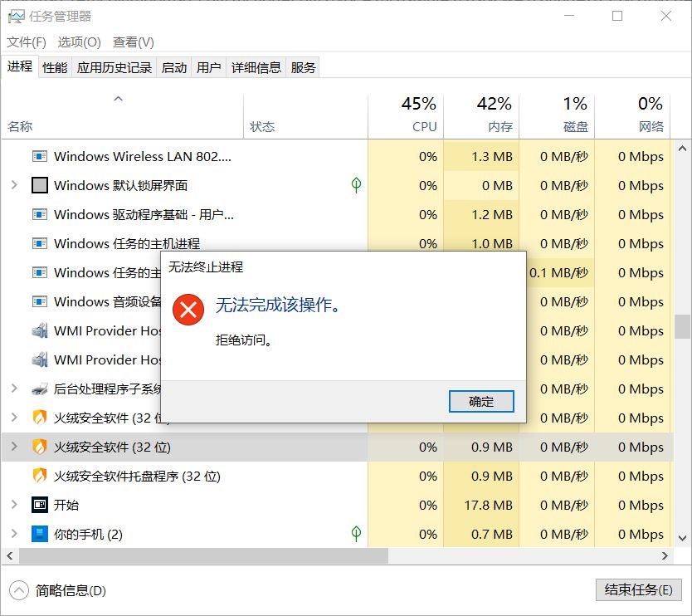
Task: Click the 后台处理程序子系统 printer icon
Action: click(x=40, y=389)
